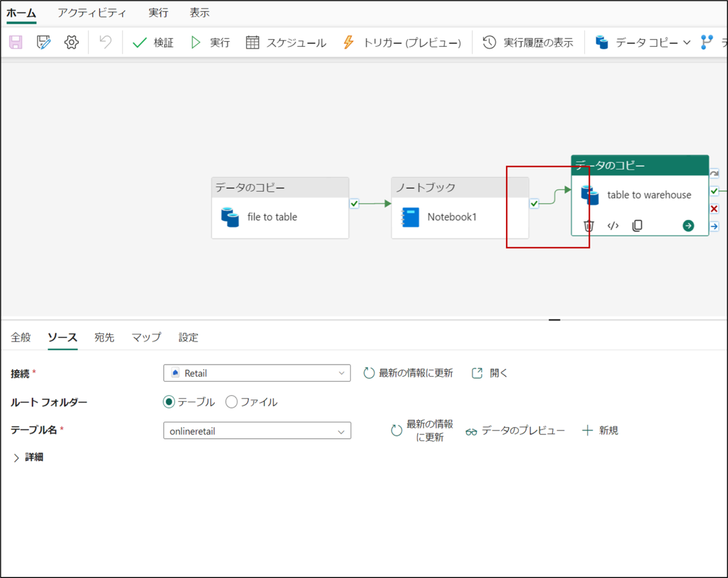Open 実行履歴の表示 run history

[x=528, y=42]
